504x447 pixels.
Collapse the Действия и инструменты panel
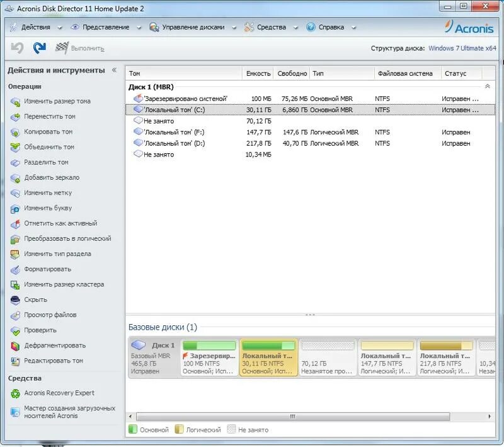click(x=114, y=70)
